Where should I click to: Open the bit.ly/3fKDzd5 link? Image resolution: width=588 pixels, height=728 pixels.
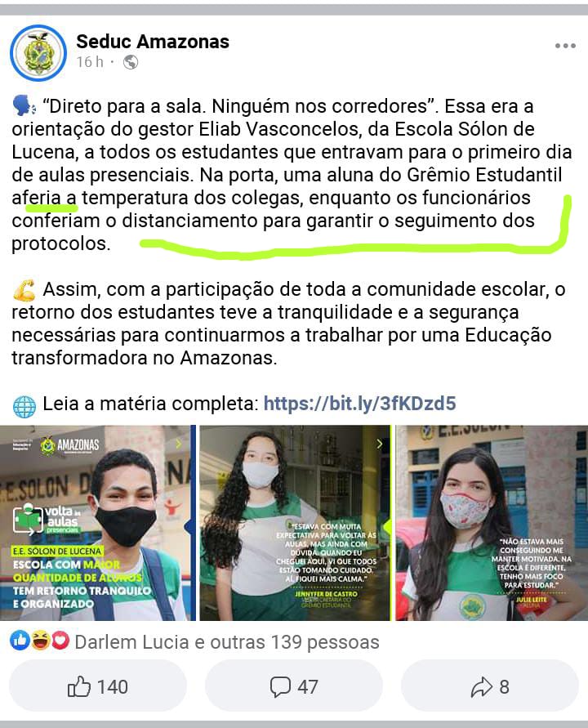(359, 404)
